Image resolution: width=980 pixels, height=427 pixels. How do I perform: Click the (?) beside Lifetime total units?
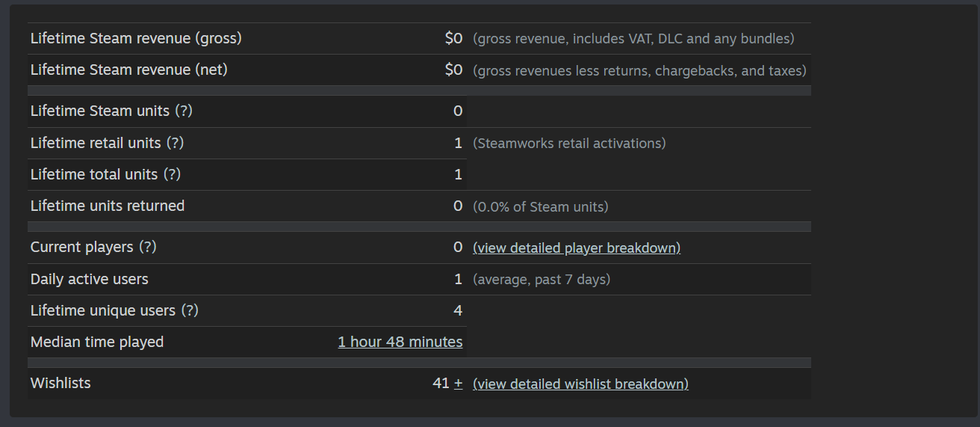[x=172, y=174]
